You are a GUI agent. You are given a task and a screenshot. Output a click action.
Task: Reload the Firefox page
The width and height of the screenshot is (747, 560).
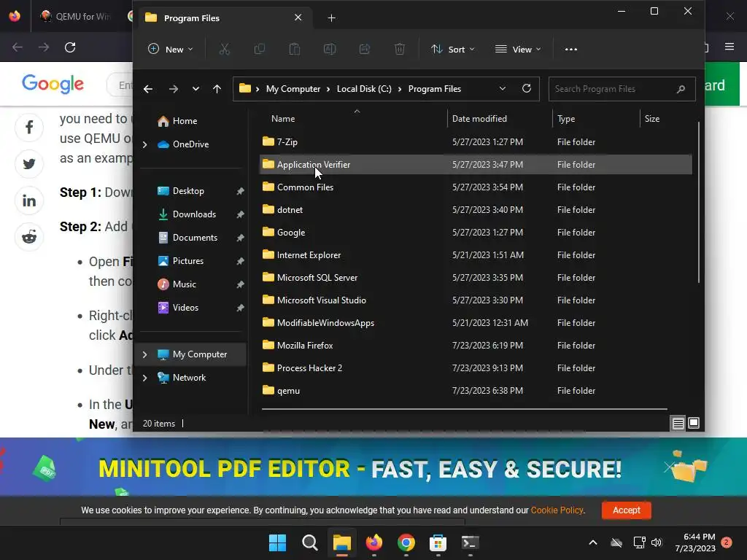pos(70,47)
